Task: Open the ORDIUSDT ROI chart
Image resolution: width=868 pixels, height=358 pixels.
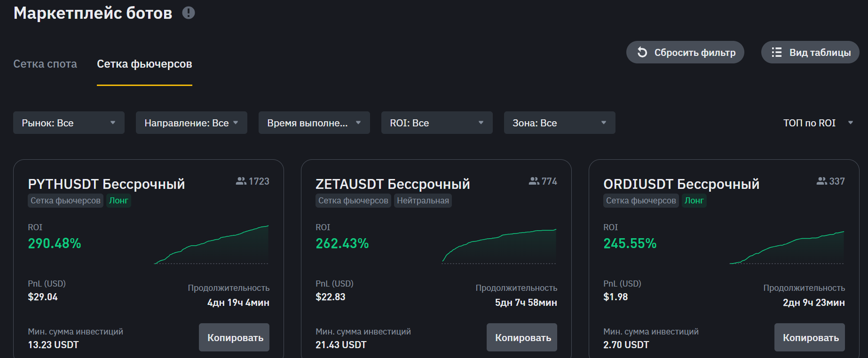Action: tap(787, 247)
